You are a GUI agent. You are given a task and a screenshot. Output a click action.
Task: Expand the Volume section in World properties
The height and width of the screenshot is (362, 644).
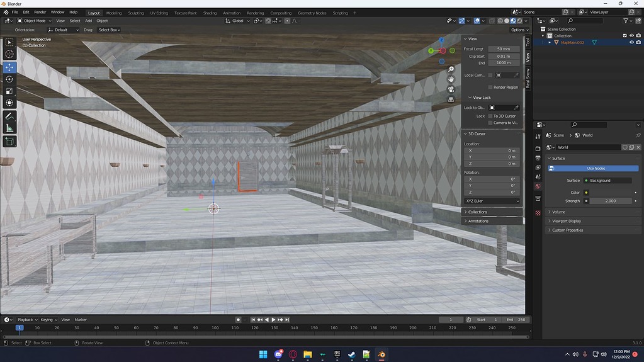(559, 212)
